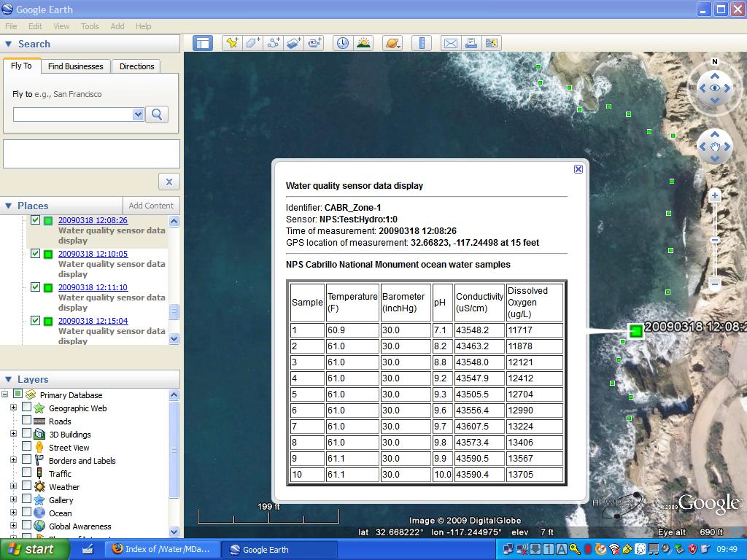Image resolution: width=747 pixels, height=560 pixels.
Task: Enable the Roads layer checkbox
Action: point(27,420)
